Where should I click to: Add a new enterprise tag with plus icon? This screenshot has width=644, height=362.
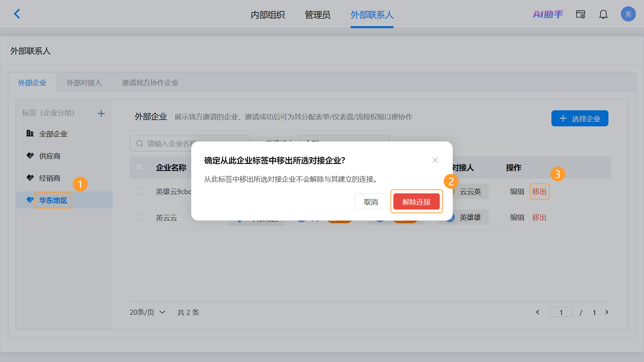coord(101,114)
